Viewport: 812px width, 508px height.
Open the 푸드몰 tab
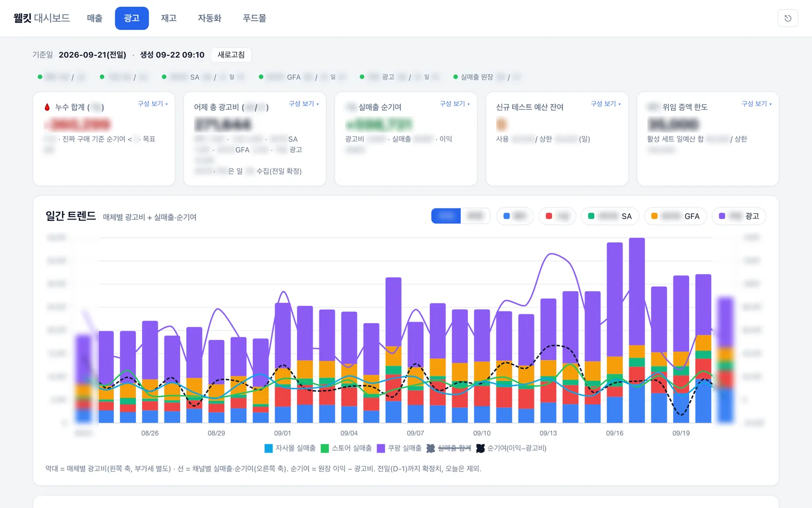pos(254,18)
